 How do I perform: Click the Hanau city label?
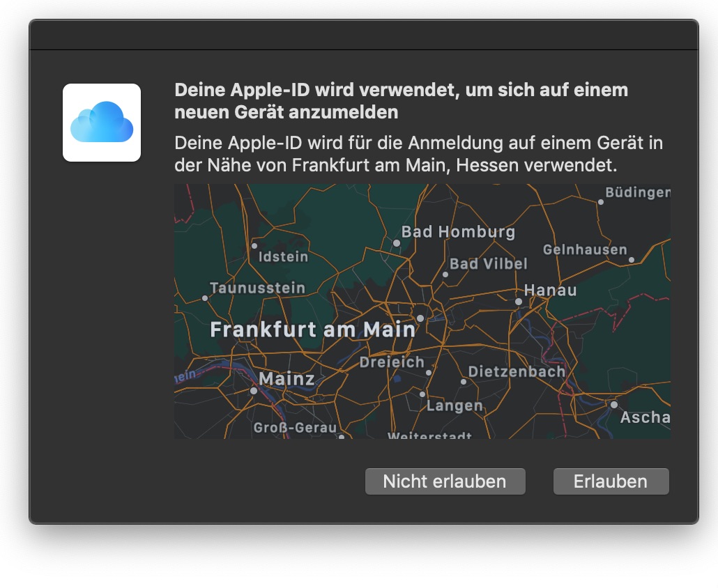coord(550,290)
